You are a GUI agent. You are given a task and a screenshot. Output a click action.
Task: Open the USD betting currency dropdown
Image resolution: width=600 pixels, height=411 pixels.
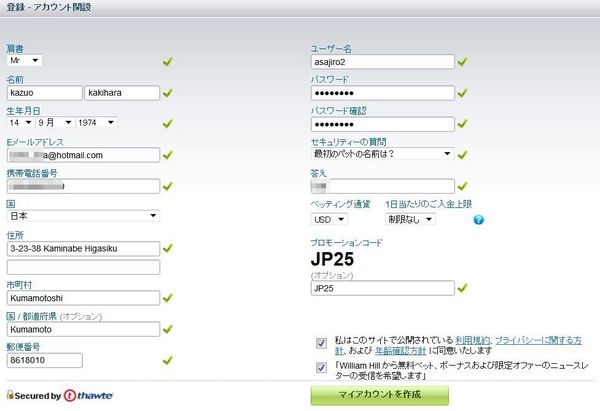click(x=329, y=220)
